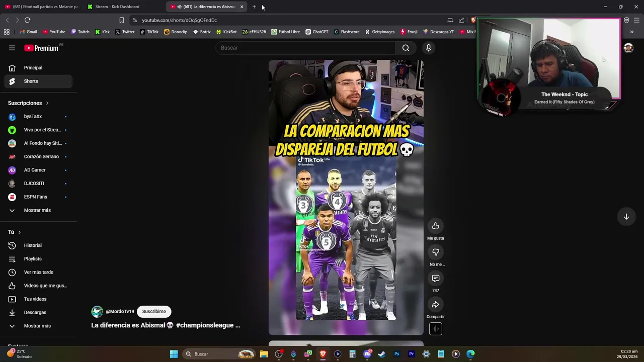
Task: Click the YouTube Buscar search field
Action: [305, 48]
